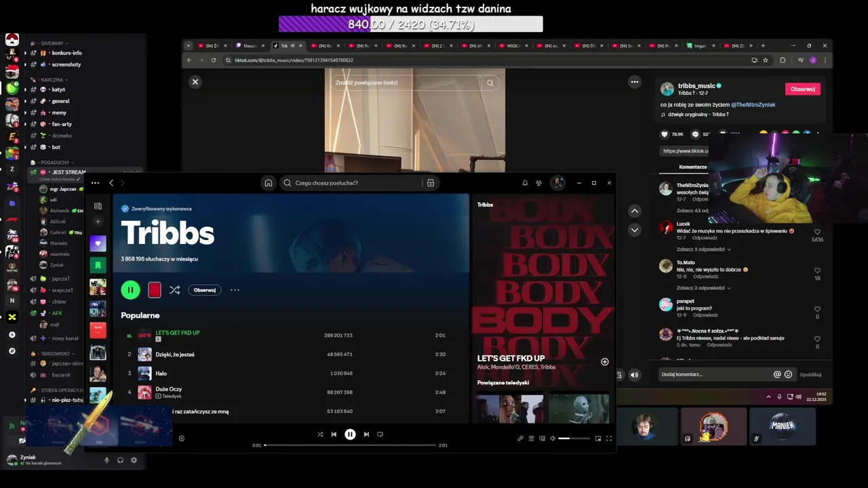868x488 pixels.
Task: Expand Zobacz 2 odpowiedzi under To.Mato
Action: pyautogui.click(x=703, y=288)
